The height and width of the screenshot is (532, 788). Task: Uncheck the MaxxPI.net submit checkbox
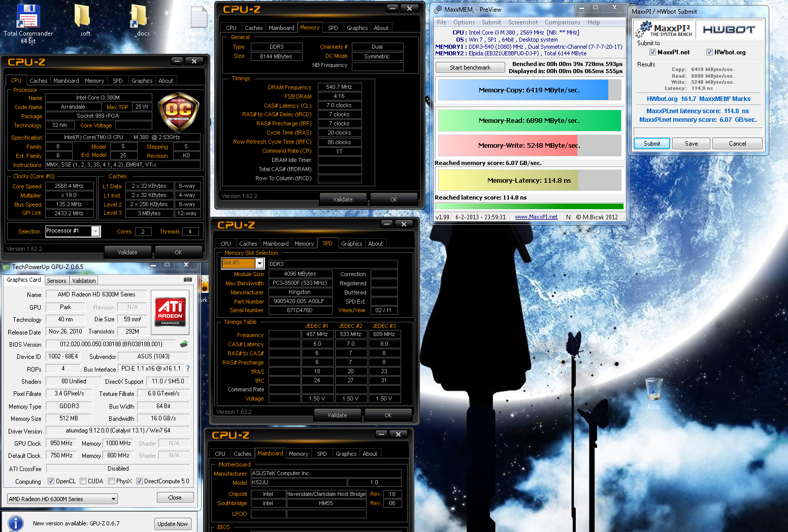[652, 52]
